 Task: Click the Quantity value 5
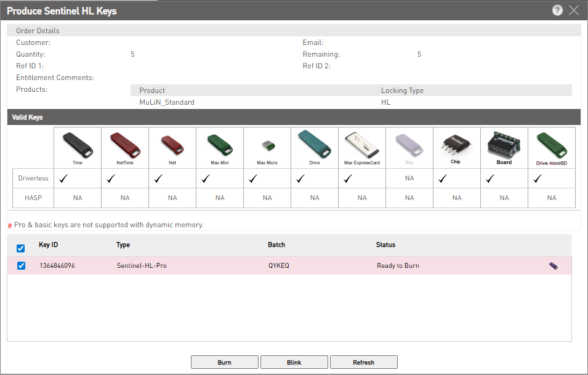click(x=132, y=54)
